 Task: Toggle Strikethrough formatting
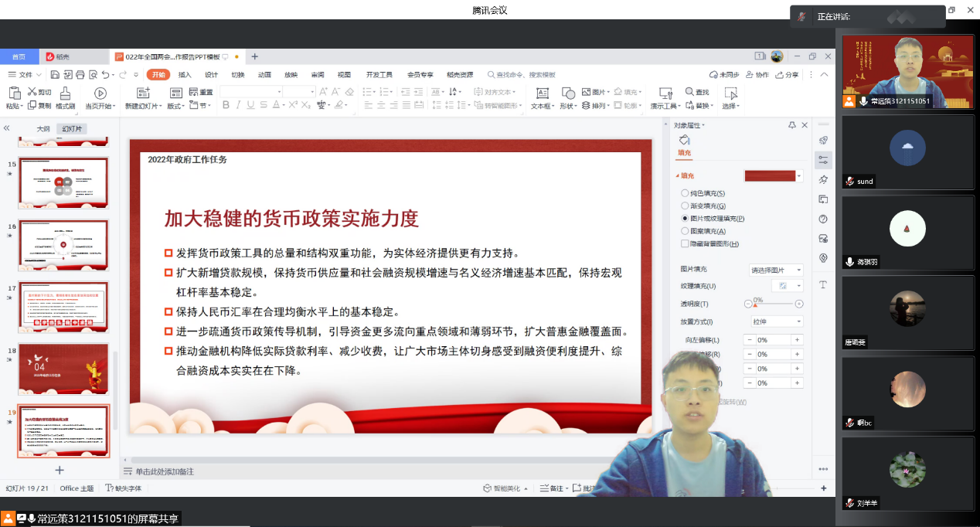click(x=264, y=105)
